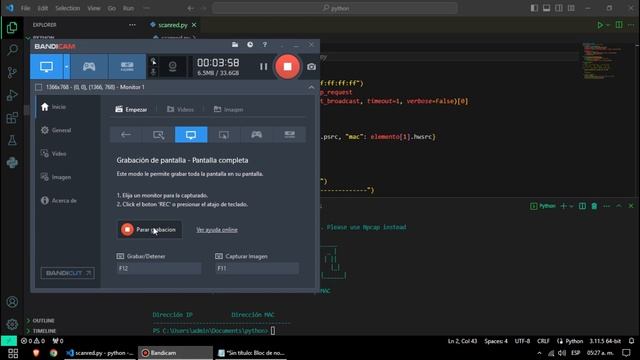Choose fullscreen recording mode icon in row

191,135
